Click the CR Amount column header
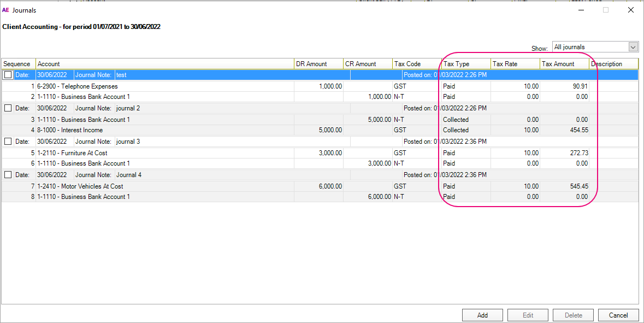 point(368,64)
